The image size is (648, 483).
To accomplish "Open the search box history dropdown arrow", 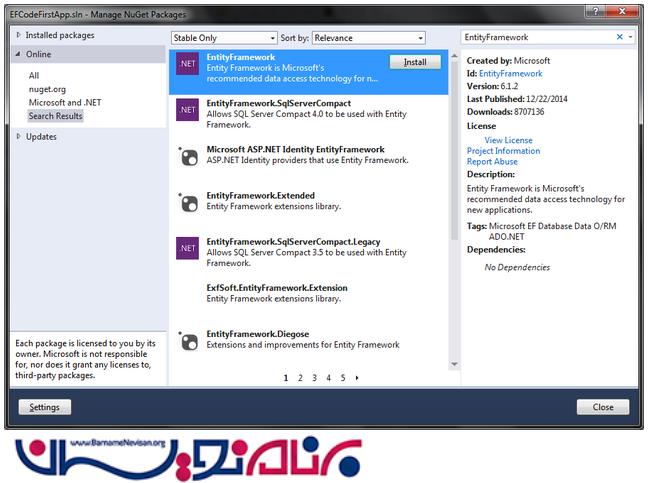I will 630,37.
